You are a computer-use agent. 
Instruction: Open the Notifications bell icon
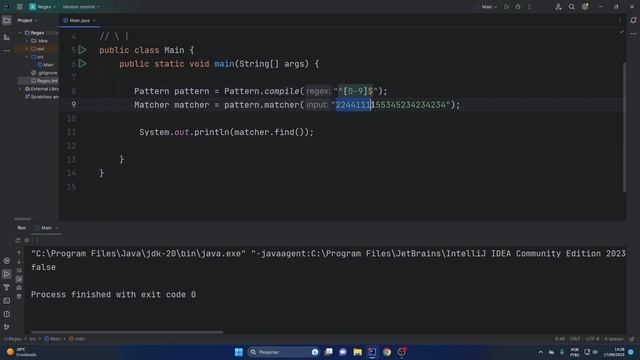point(633,20)
